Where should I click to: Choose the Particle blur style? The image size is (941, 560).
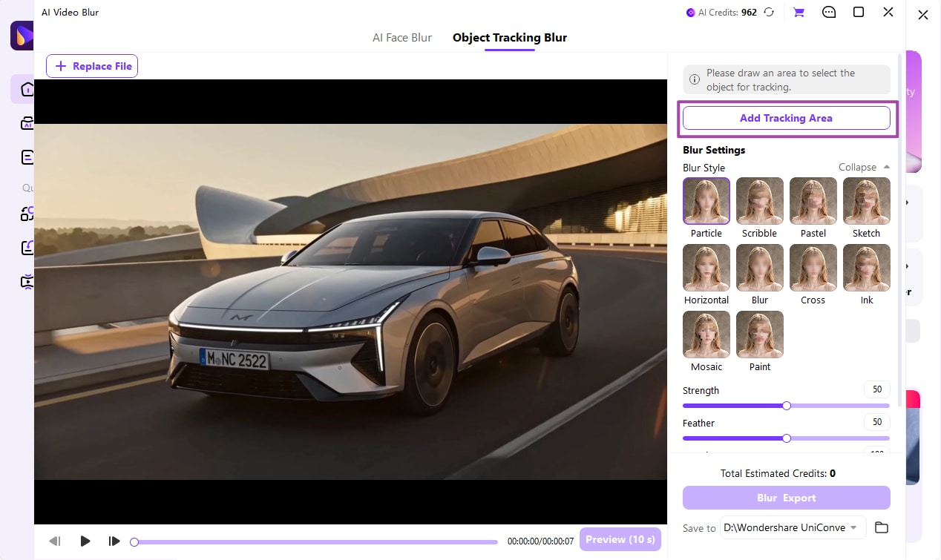pyautogui.click(x=706, y=200)
